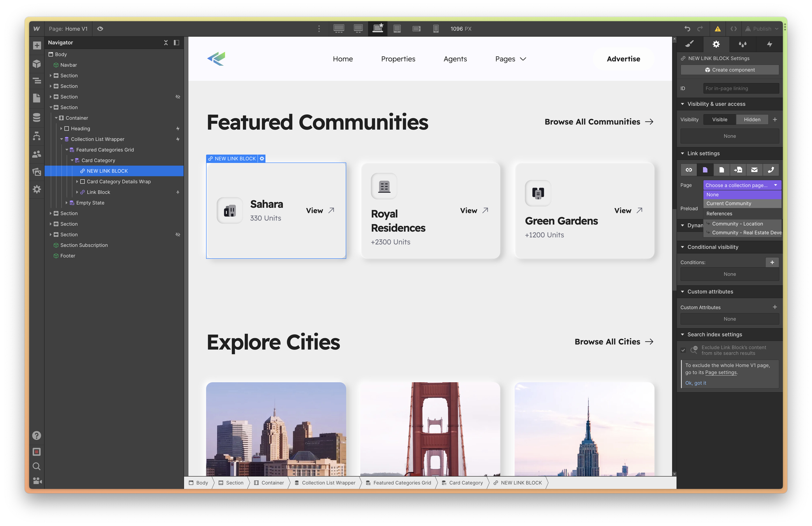Switch to the Style Manager tab
Viewport: 812px width, 526px height.
(x=742, y=44)
